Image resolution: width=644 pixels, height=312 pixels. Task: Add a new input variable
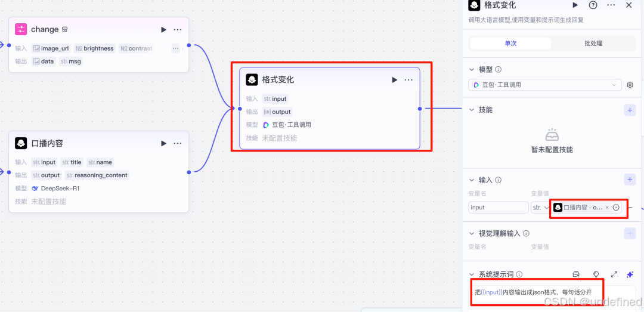[630, 180]
